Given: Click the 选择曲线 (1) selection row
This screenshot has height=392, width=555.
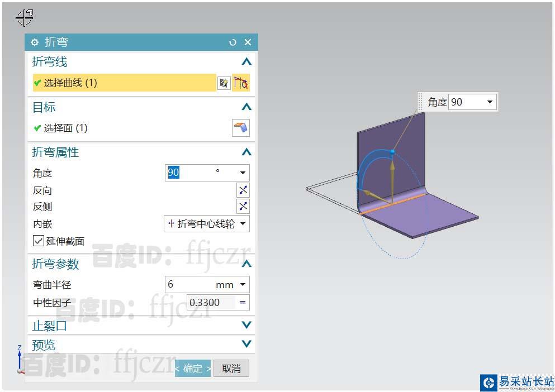Looking at the screenshot, I should [x=124, y=83].
